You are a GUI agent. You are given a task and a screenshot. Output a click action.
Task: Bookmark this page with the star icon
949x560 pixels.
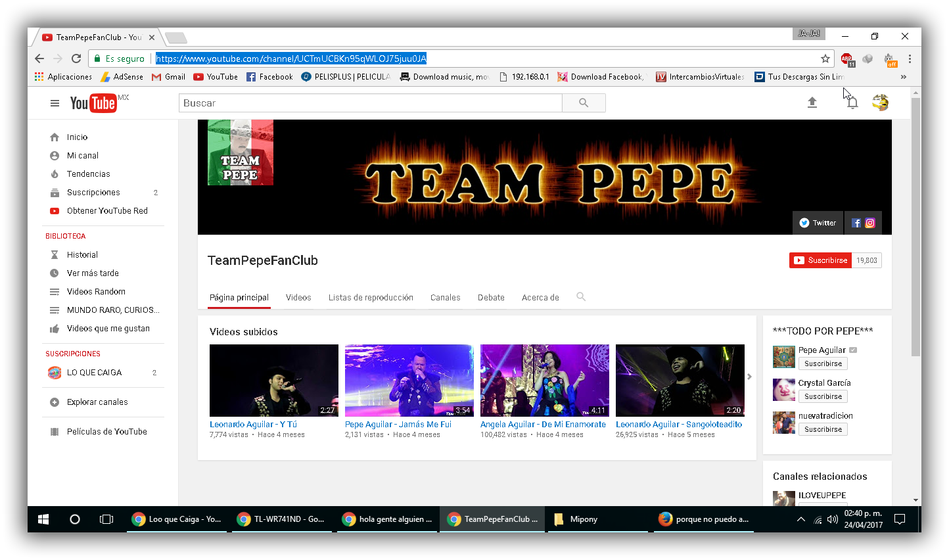pos(825,58)
